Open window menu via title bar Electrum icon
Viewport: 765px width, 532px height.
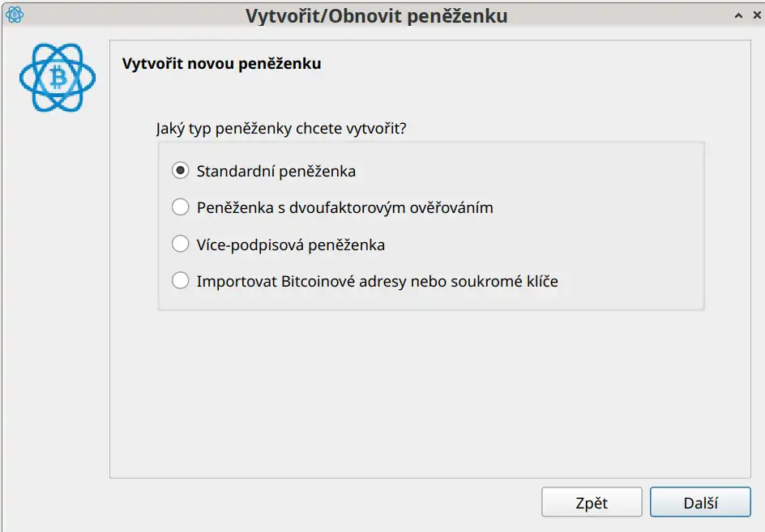(14, 15)
